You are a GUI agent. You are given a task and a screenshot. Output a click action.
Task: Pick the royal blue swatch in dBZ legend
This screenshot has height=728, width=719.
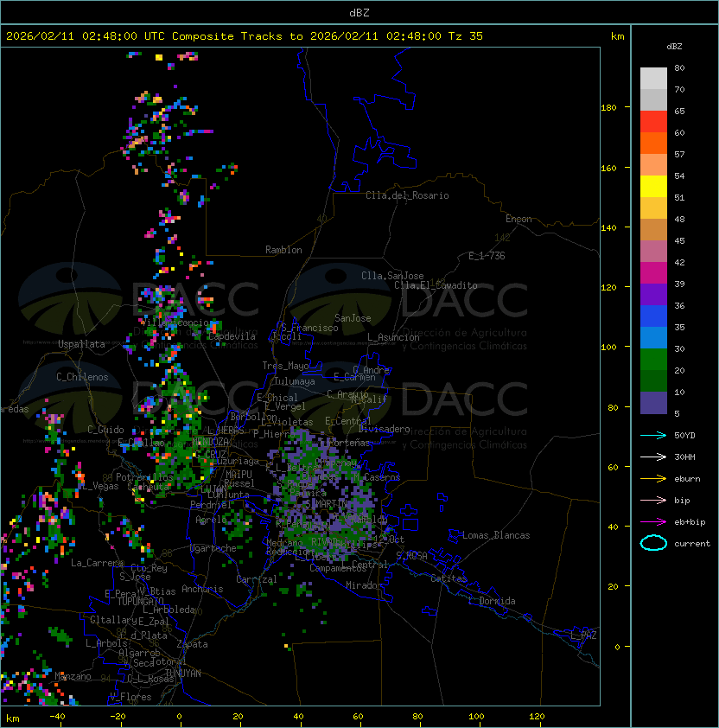pos(653,316)
